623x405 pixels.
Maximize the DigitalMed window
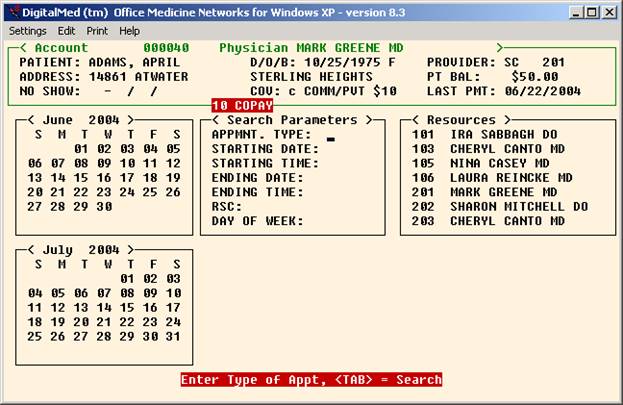click(593, 12)
